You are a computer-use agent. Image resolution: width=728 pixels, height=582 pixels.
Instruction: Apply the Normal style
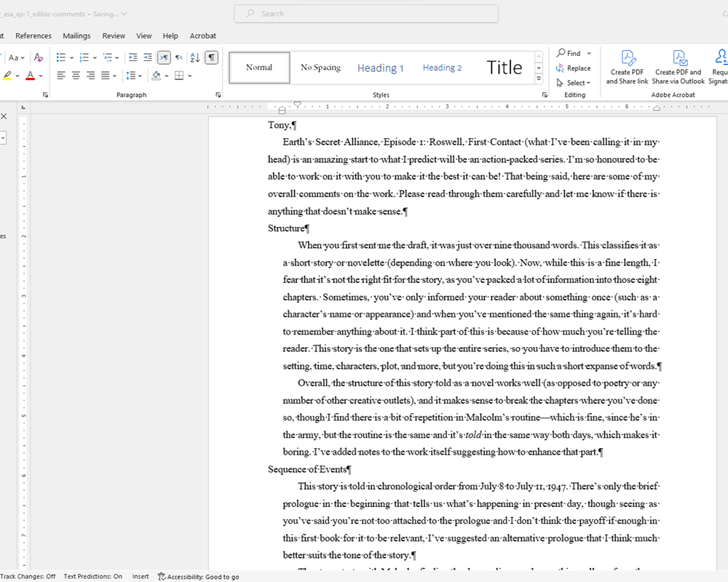pos(259,68)
